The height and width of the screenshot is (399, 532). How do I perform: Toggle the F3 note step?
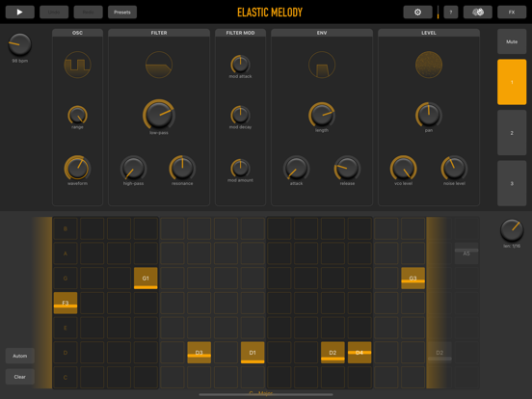(x=66, y=303)
